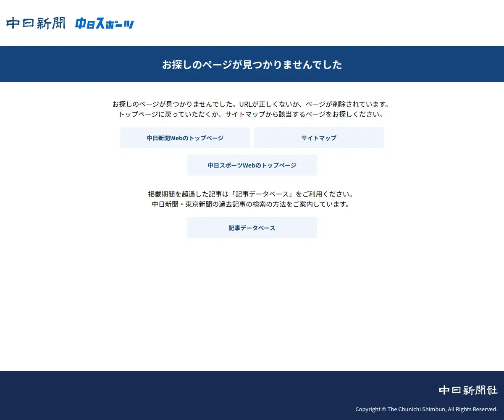Click the 中日新聞 logo in header
The image size is (504, 420).
(x=36, y=23)
